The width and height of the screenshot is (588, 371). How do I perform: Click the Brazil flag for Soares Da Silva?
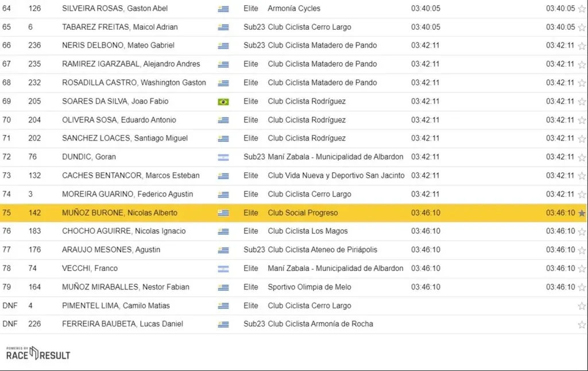[x=223, y=102]
